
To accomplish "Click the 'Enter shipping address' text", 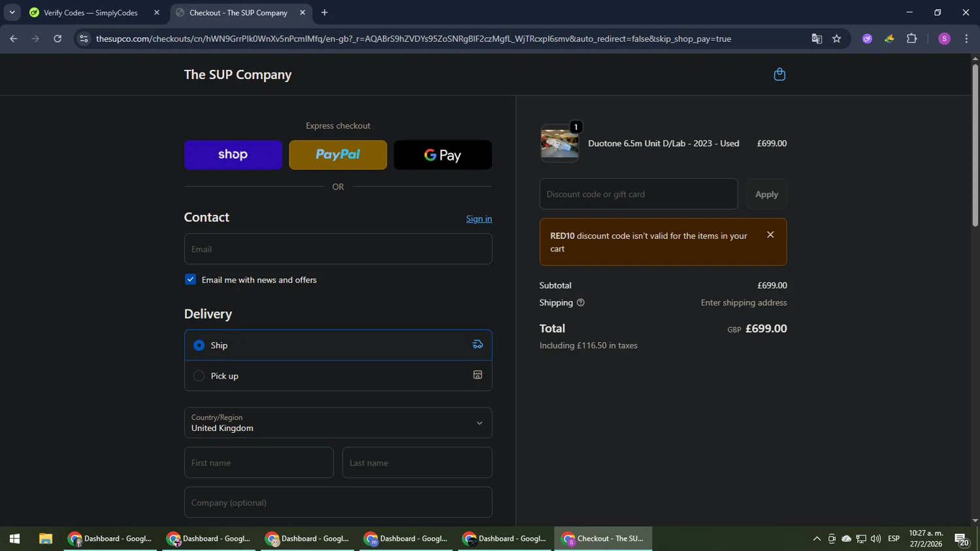I will (x=743, y=303).
